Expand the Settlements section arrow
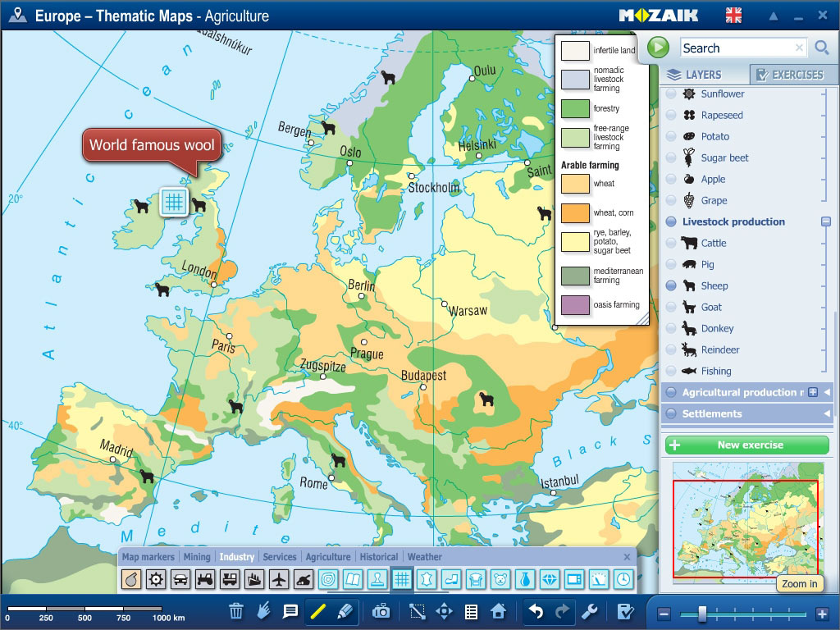Screen dimensions: 840x630 tap(827, 413)
